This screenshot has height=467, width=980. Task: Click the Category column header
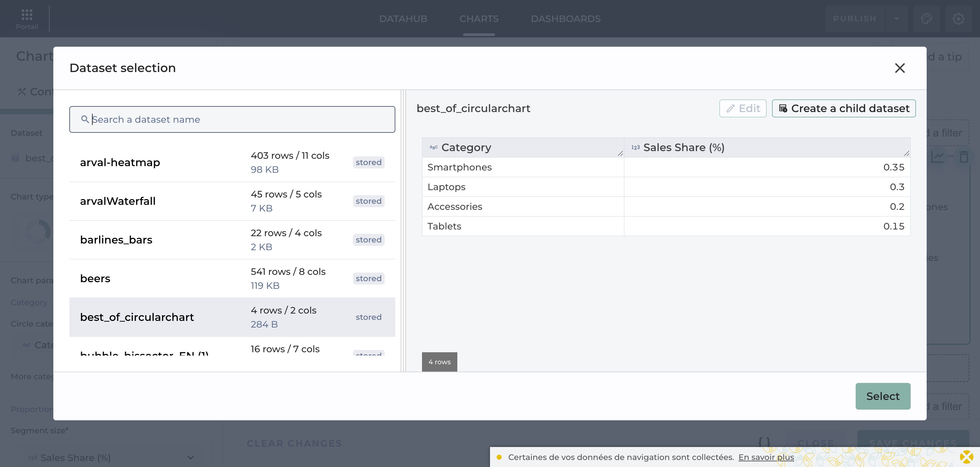coord(523,148)
